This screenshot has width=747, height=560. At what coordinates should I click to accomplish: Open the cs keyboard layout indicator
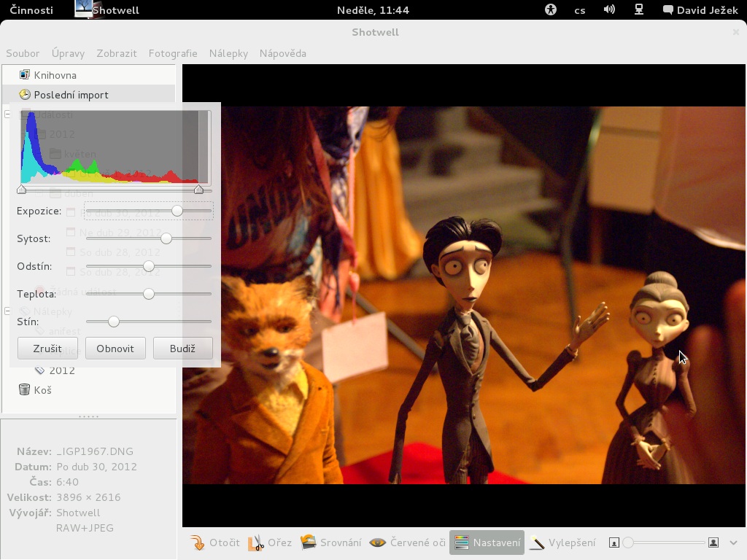[x=580, y=10]
